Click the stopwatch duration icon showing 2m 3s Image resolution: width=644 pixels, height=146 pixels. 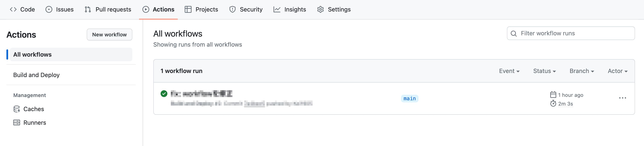(x=553, y=104)
